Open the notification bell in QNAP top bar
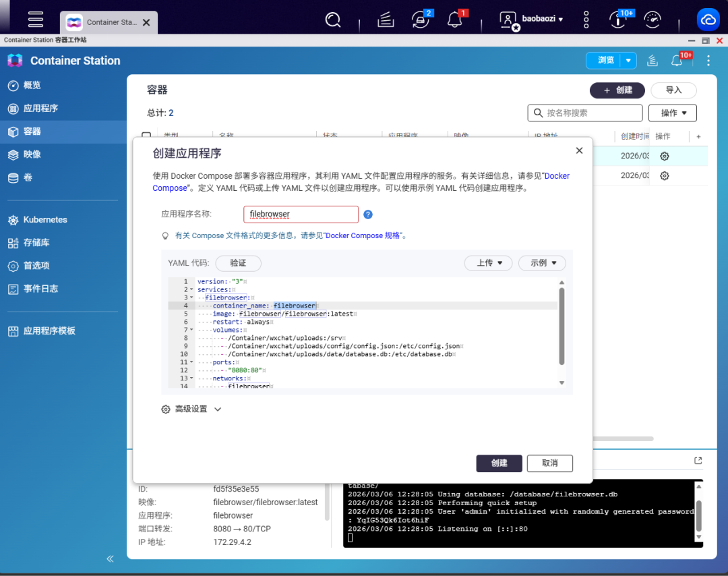 453,20
